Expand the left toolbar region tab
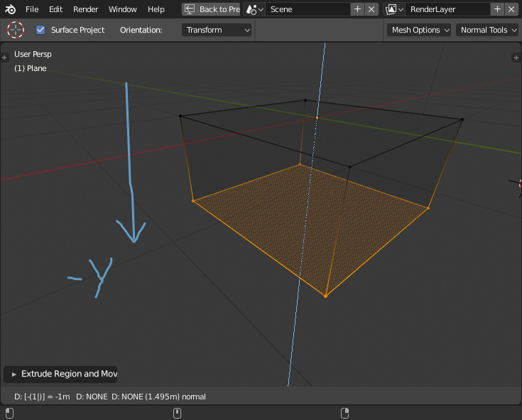The height and width of the screenshot is (420, 522). [4, 58]
